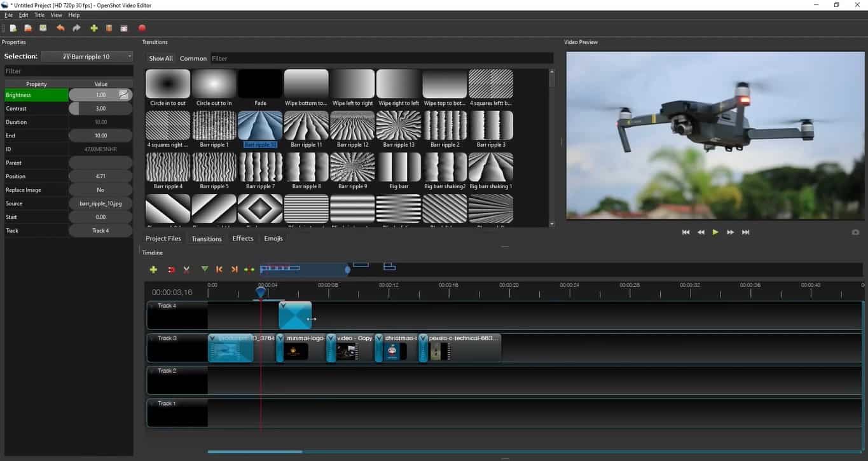
Task: Jump to previous marker with the timeline icon
Action: (x=219, y=269)
